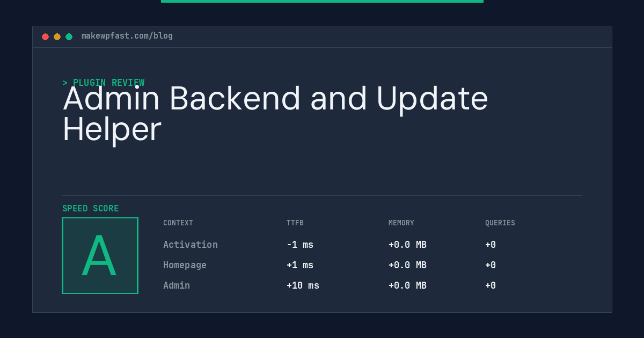Click the red close dot

tap(45, 36)
